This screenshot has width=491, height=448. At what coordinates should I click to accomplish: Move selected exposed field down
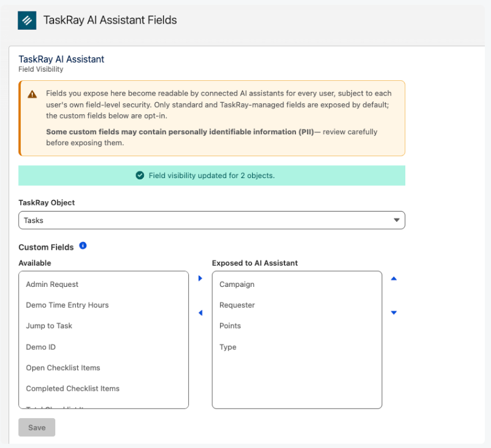point(394,312)
